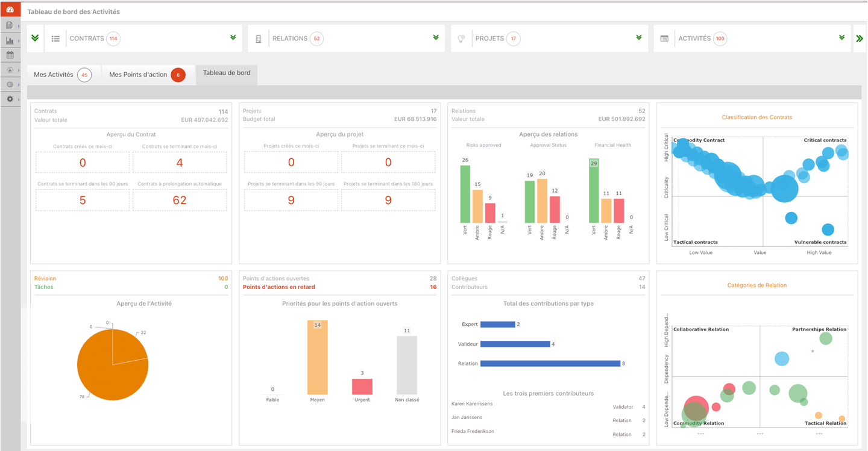
Task: Expand the PROJETS panel with its green chevron
Action: coord(639,38)
